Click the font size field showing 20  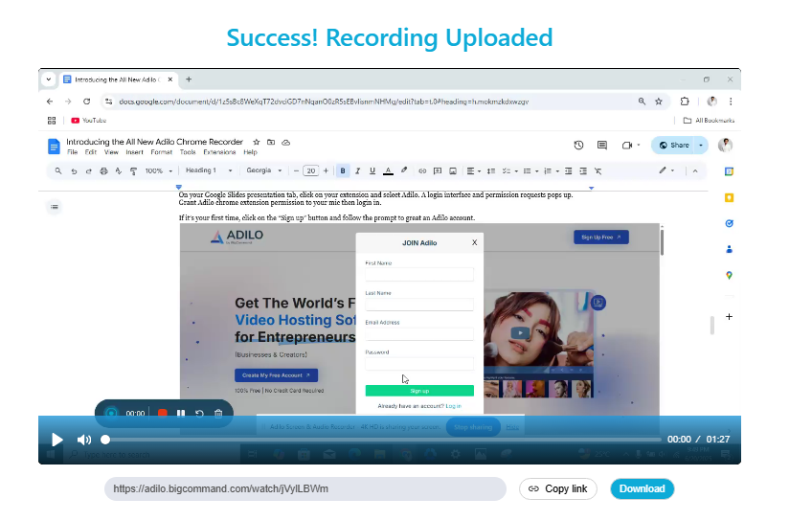pos(310,170)
